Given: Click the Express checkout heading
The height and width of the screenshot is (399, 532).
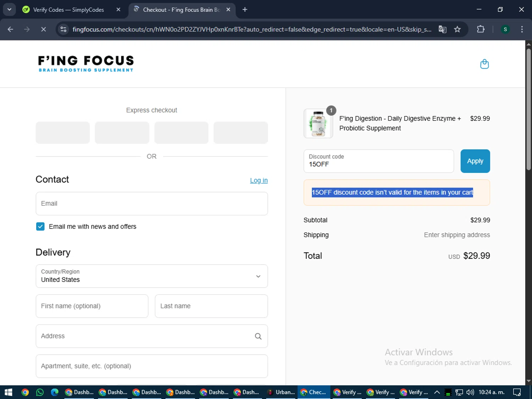Looking at the screenshot, I should point(151,110).
